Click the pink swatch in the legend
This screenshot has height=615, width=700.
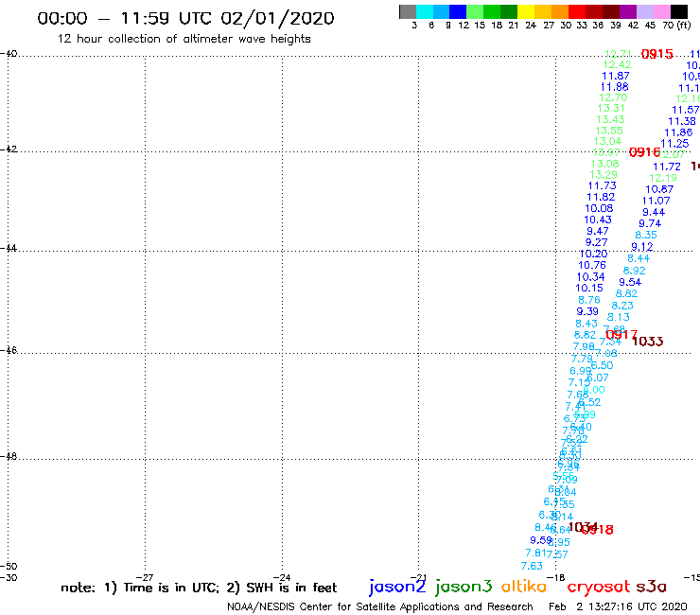pyautogui.click(x=662, y=11)
